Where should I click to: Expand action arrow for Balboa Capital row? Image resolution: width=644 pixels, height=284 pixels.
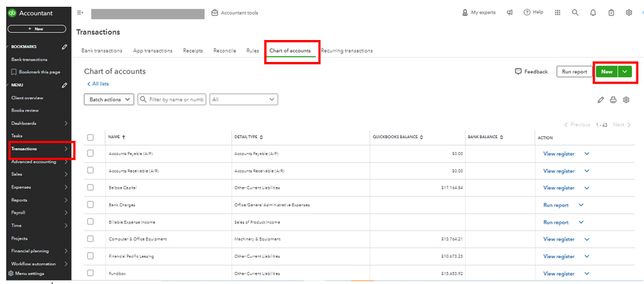[586, 188]
